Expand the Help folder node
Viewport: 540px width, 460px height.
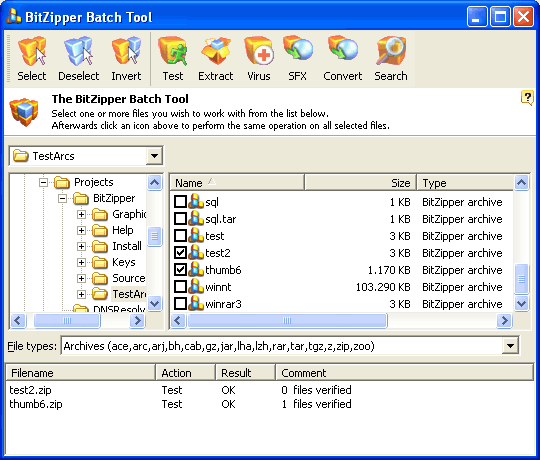[81, 230]
